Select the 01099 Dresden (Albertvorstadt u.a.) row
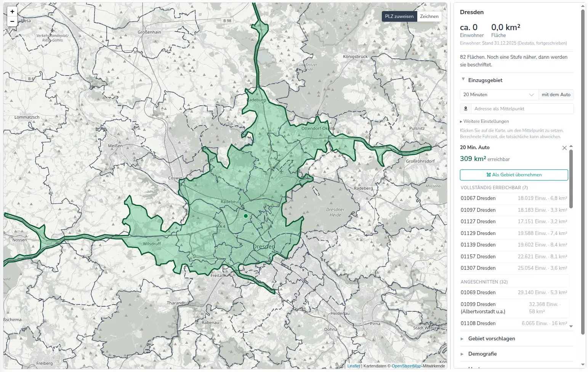 [x=514, y=308]
